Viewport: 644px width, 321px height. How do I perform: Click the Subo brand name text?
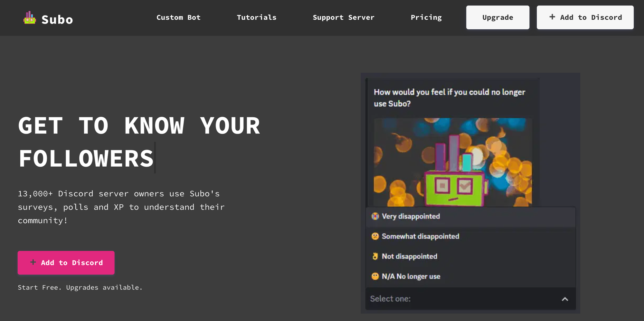[x=57, y=20]
